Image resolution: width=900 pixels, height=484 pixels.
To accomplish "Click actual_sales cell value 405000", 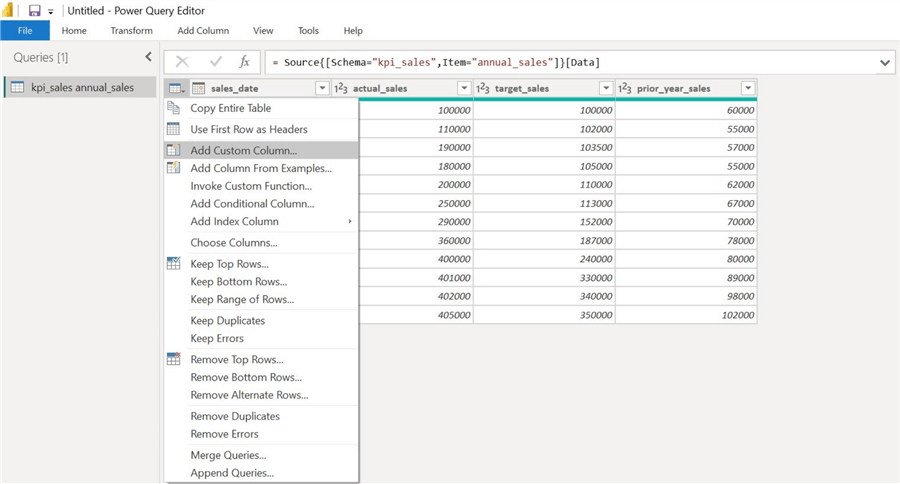I will tap(416, 315).
